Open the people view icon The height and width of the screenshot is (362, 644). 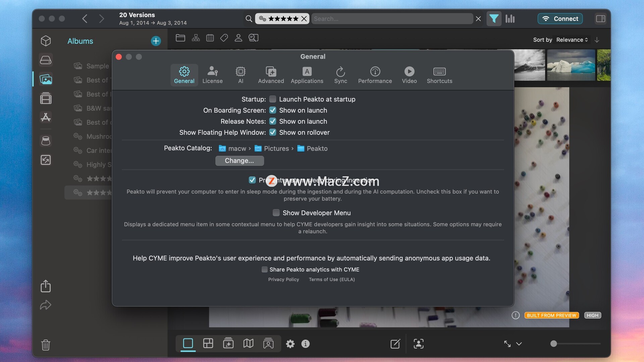238,38
